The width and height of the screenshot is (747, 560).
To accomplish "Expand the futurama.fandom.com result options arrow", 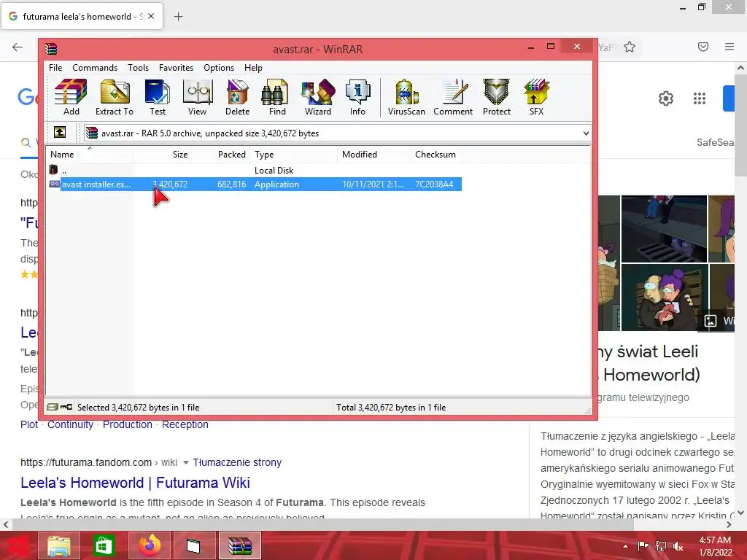I will (186, 462).
